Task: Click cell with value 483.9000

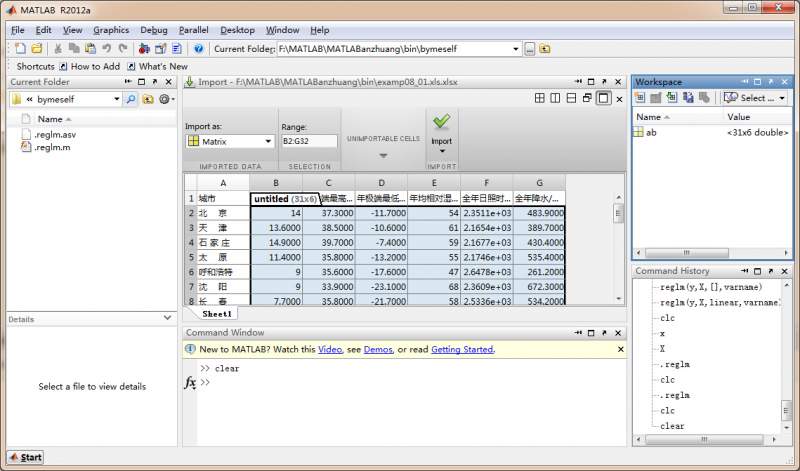Action: [x=539, y=213]
